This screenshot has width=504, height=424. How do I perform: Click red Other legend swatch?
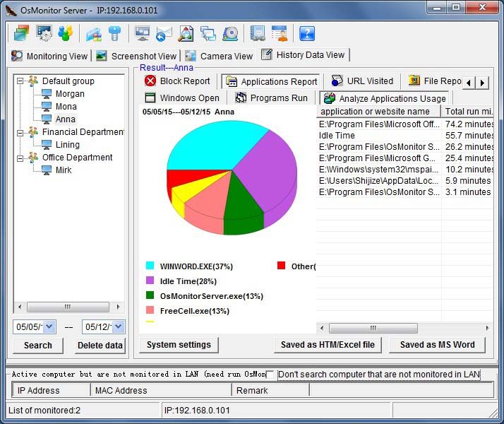pos(281,266)
